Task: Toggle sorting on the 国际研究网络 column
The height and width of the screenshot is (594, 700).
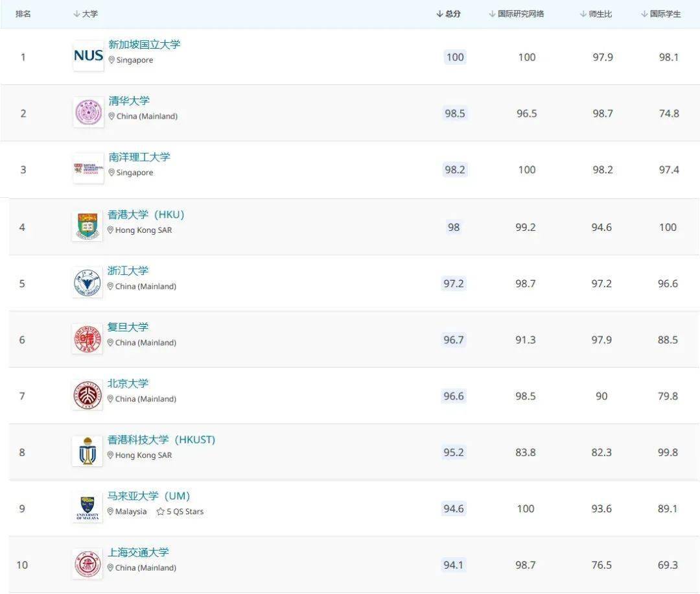Action: [491, 12]
